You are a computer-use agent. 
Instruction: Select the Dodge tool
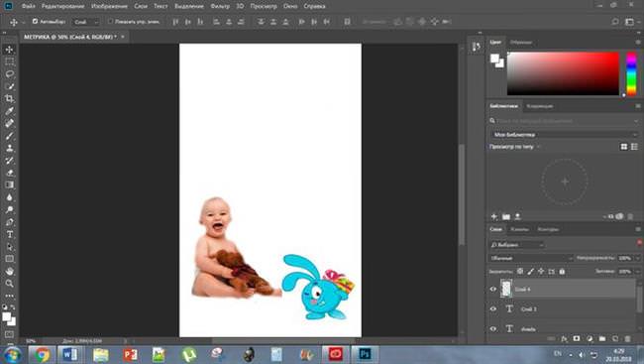click(x=10, y=209)
